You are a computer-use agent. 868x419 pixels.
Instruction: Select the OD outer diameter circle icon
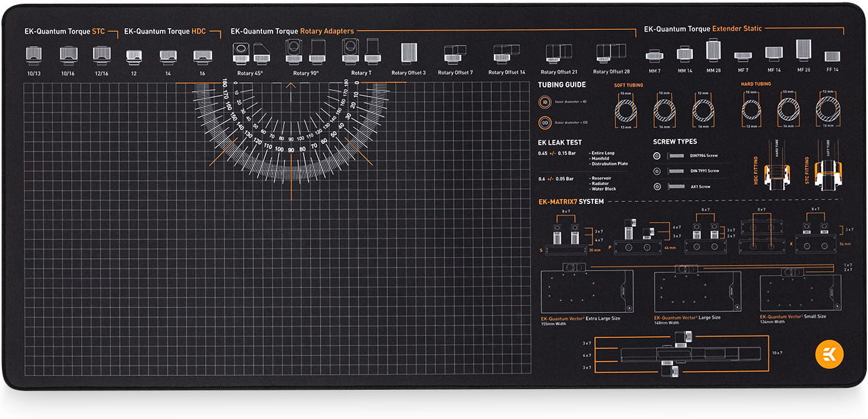point(544,123)
